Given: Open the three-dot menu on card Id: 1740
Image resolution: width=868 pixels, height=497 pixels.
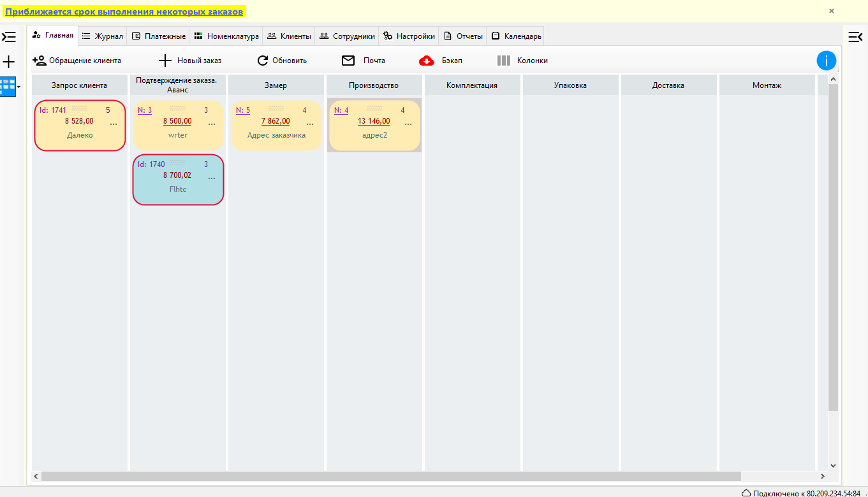Looking at the screenshot, I should click(x=212, y=178).
